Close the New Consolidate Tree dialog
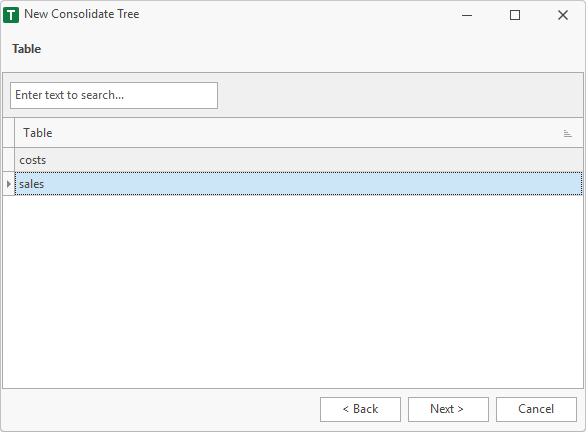The image size is (586, 432). (562, 15)
